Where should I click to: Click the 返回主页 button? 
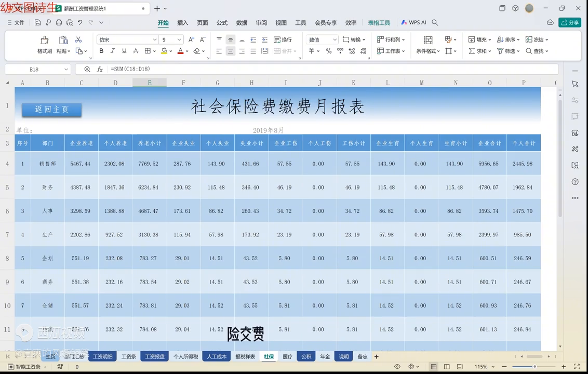tap(51, 110)
